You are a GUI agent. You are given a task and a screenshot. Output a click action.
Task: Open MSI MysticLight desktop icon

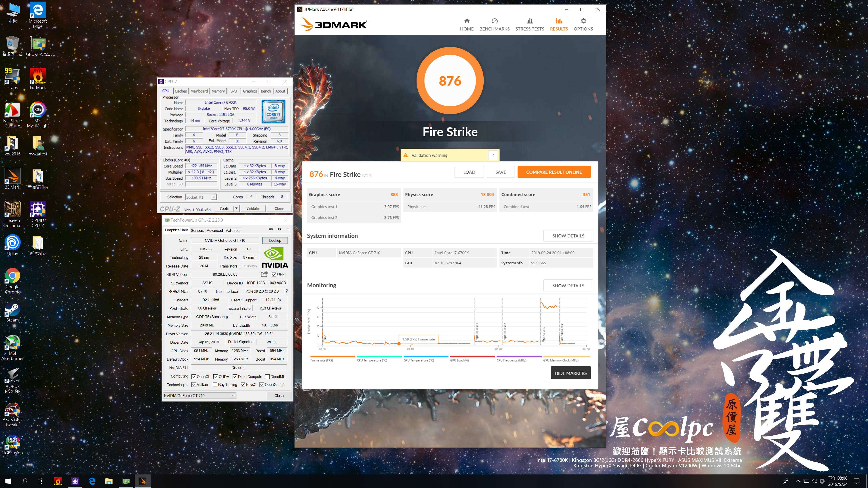click(38, 115)
